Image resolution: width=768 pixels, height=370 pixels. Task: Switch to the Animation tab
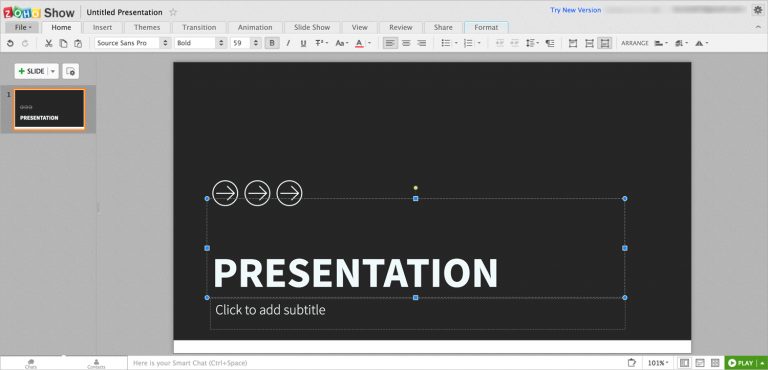click(x=255, y=27)
